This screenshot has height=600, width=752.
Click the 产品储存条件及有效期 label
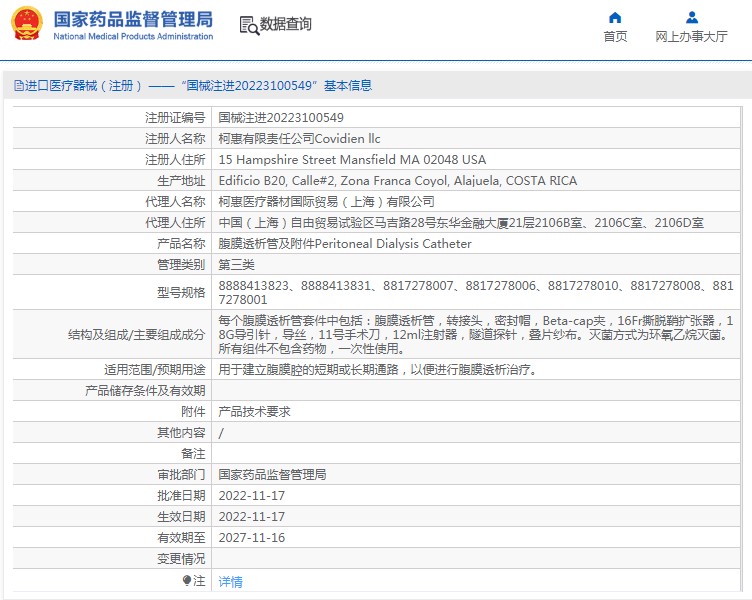point(145,391)
